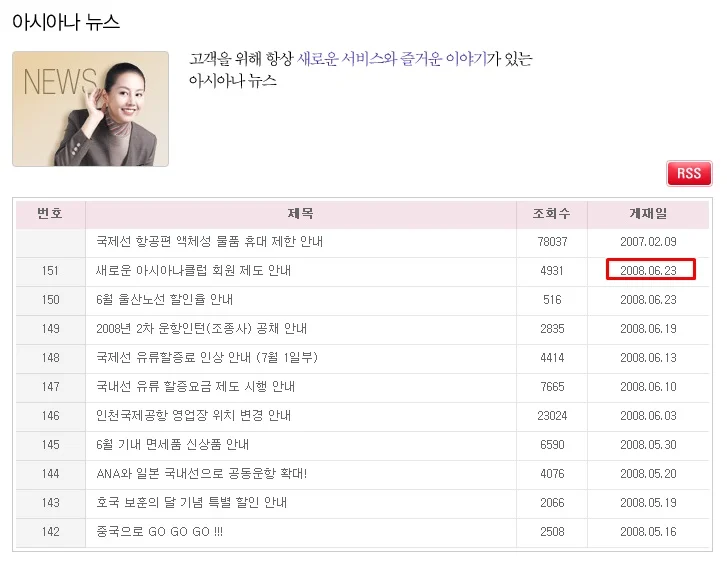Click view count 2066
Viewport: 727px width, 563px height.
pos(552,503)
